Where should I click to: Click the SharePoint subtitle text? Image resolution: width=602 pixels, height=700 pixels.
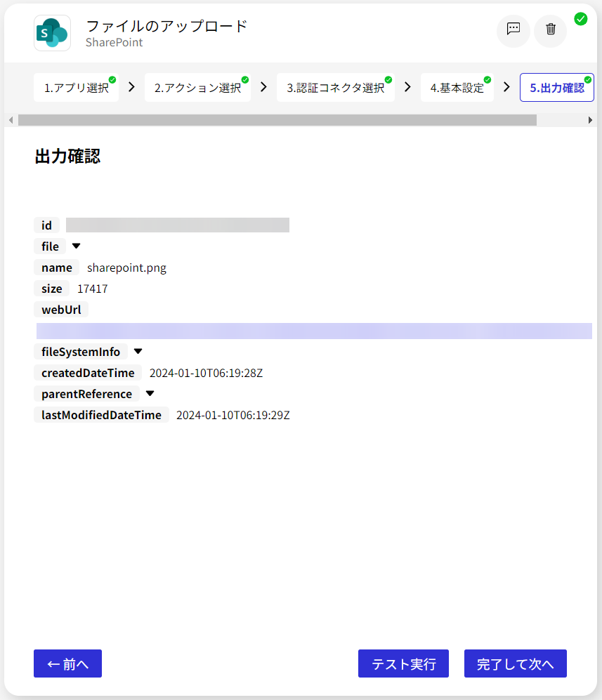(x=114, y=42)
